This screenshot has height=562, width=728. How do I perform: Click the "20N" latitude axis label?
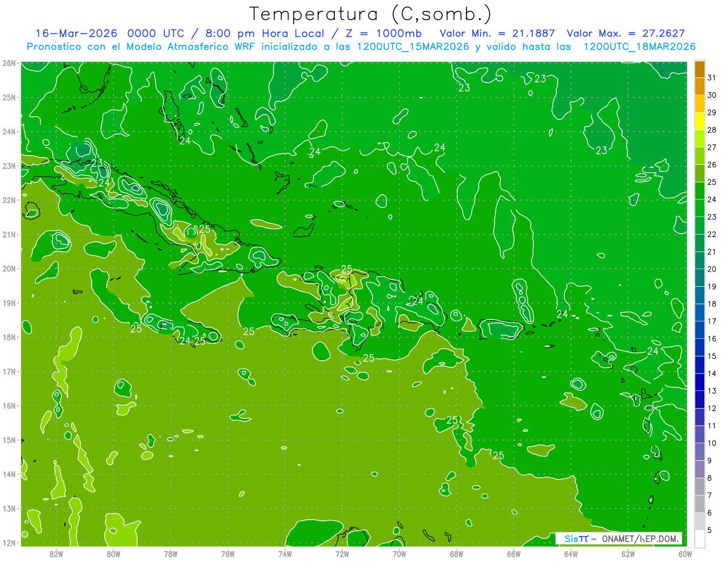[x=8, y=269]
